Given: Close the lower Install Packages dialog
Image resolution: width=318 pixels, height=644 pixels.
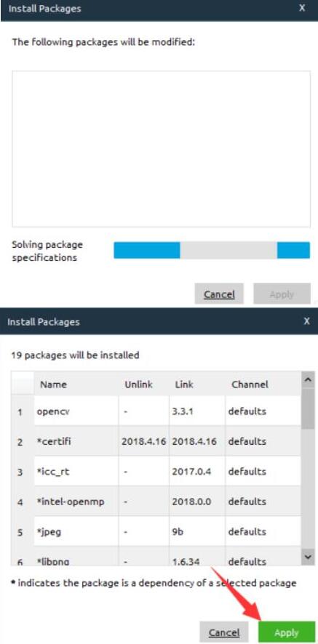Looking at the screenshot, I should 307,321.
